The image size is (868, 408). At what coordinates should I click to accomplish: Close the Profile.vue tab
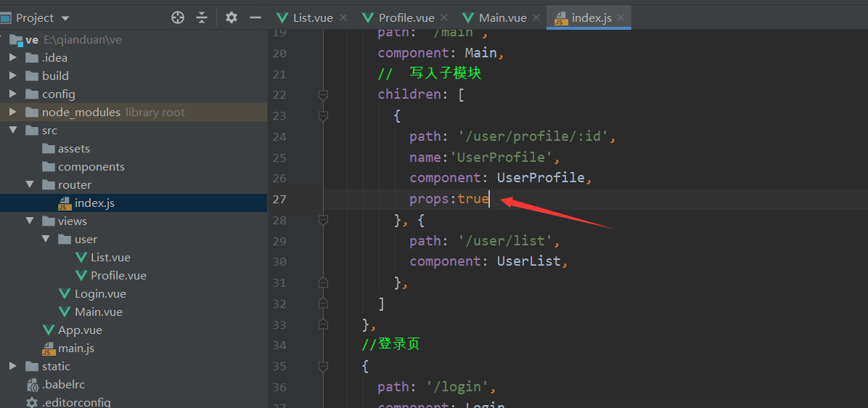(443, 17)
